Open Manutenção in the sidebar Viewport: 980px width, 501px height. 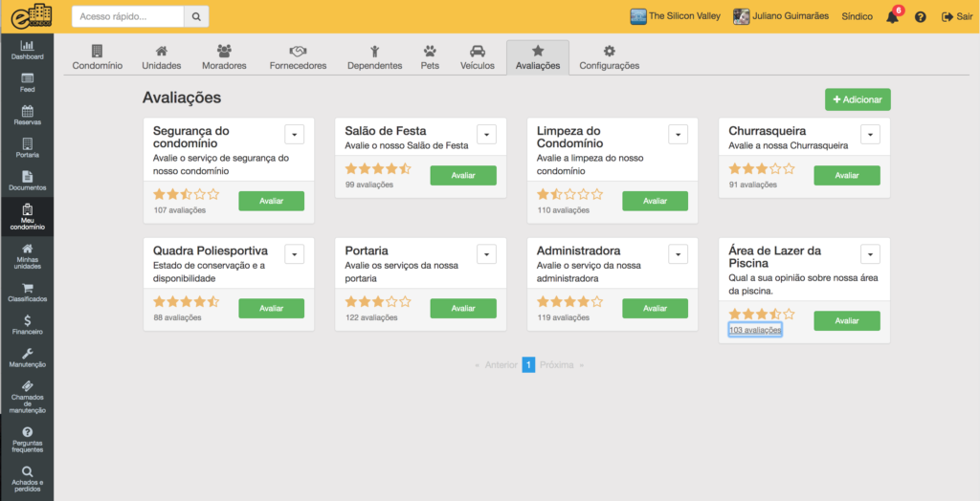coord(27,358)
